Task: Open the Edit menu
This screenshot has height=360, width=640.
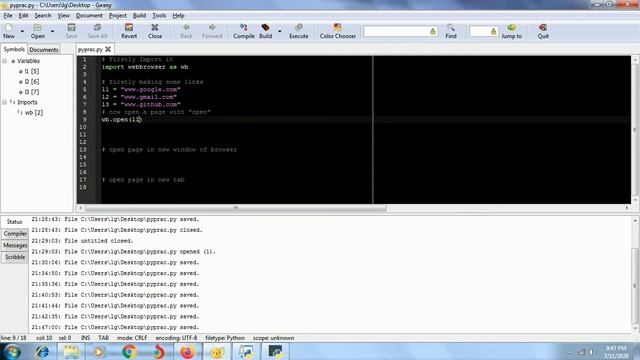Action: pos(23,16)
